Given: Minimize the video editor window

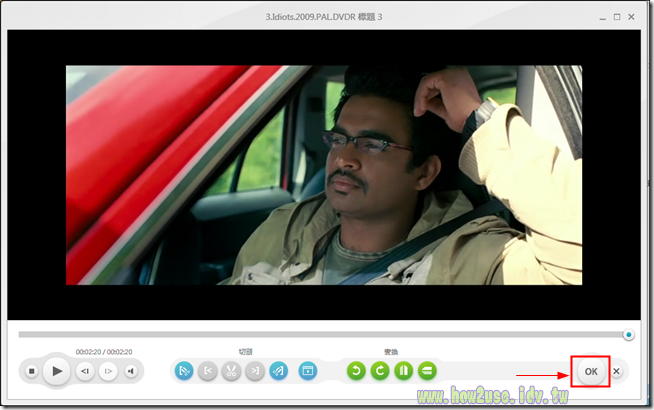Looking at the screenshot, I should coord(603,18).
